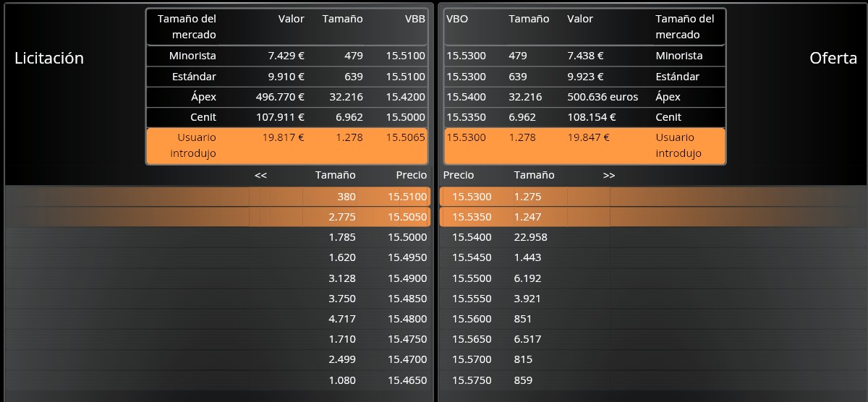The height and width of the screenshot is (402, 868).
Task: Click the Licitación side label
Action: (x=49, y=59)
